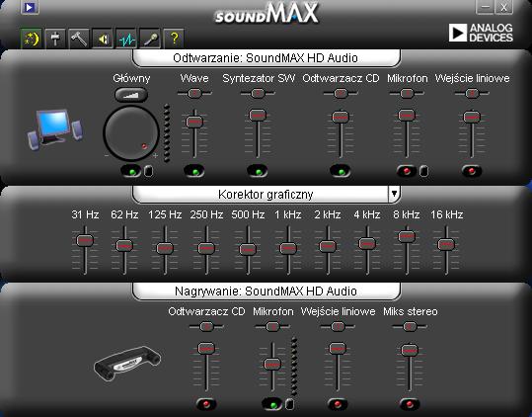Click playback Odtwarzacz CD volume slider handle
Viewport: 532px width, 417px height.
(341, 117)
